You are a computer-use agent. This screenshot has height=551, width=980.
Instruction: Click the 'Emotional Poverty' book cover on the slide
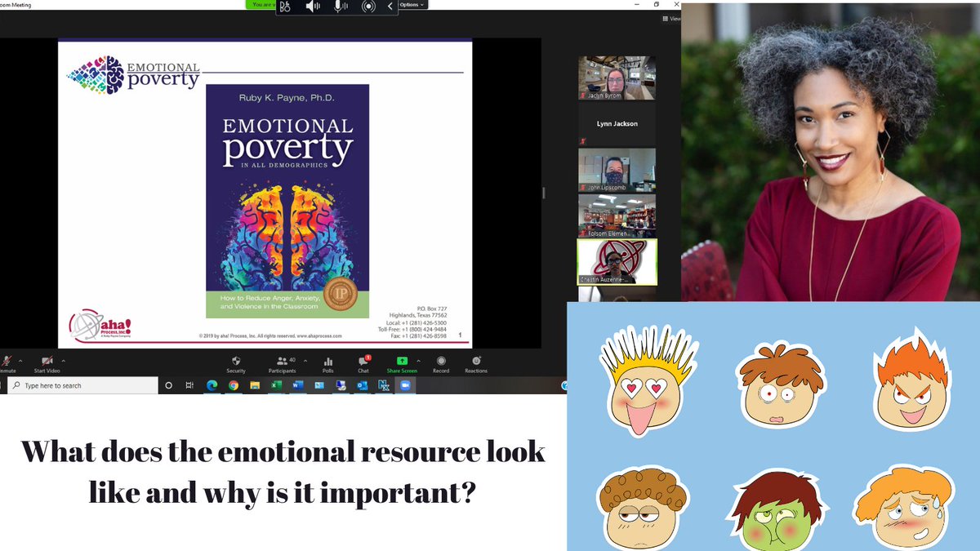tap(287, 201)
